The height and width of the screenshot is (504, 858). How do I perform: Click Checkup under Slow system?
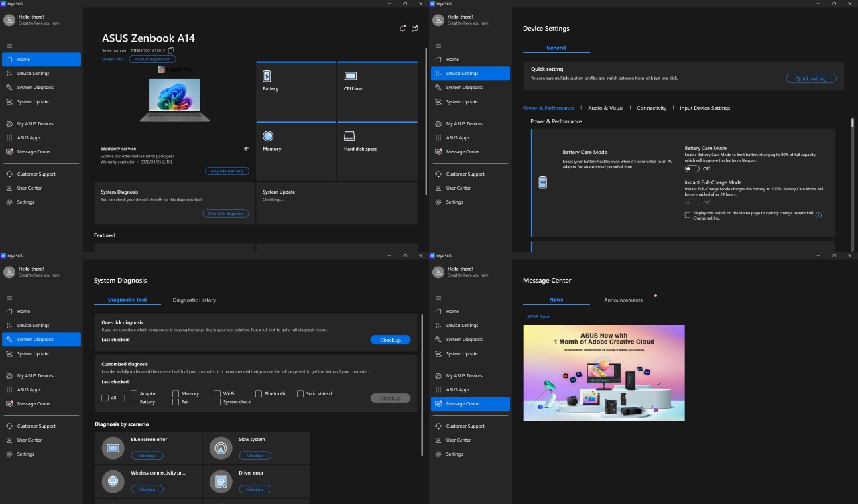255,456
